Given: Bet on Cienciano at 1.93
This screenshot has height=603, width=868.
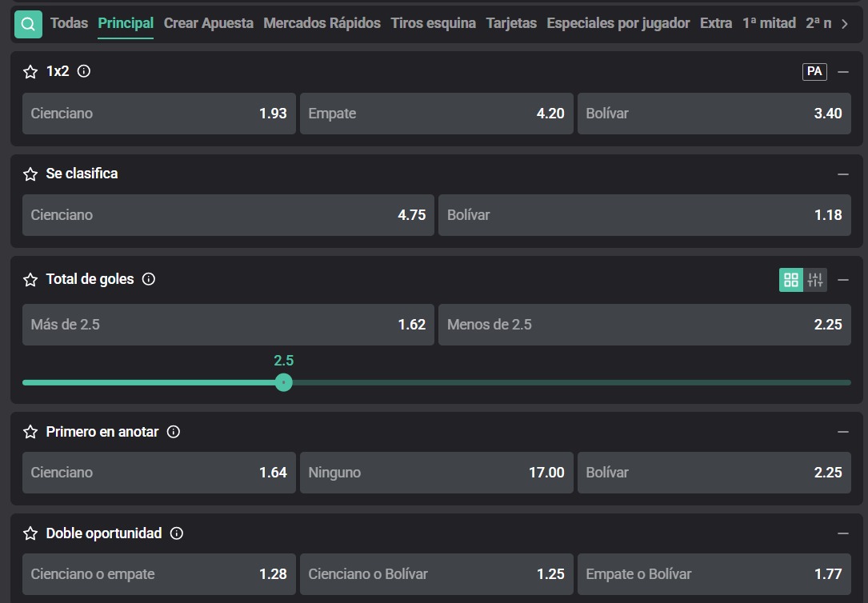Looking at the screenshot, I should coord(158,114).
